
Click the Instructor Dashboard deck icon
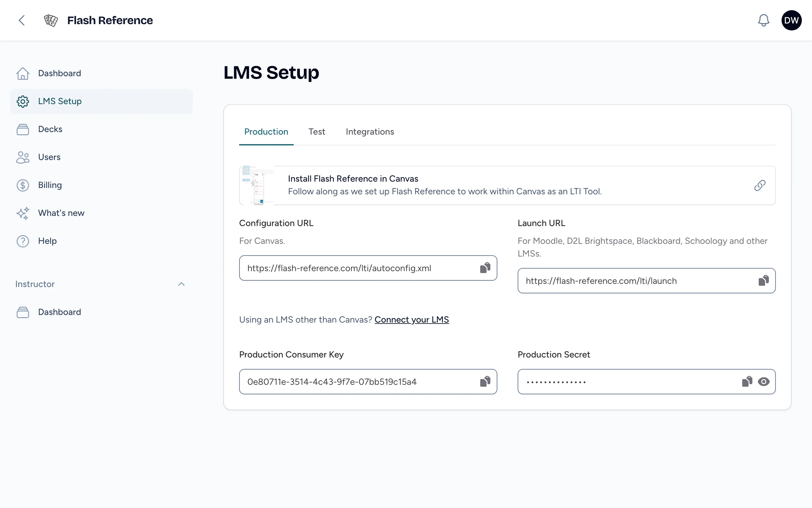point(23,312)
